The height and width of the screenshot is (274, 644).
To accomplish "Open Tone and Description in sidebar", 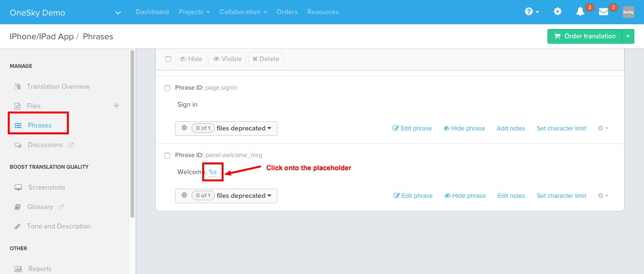I will (59, 226).
